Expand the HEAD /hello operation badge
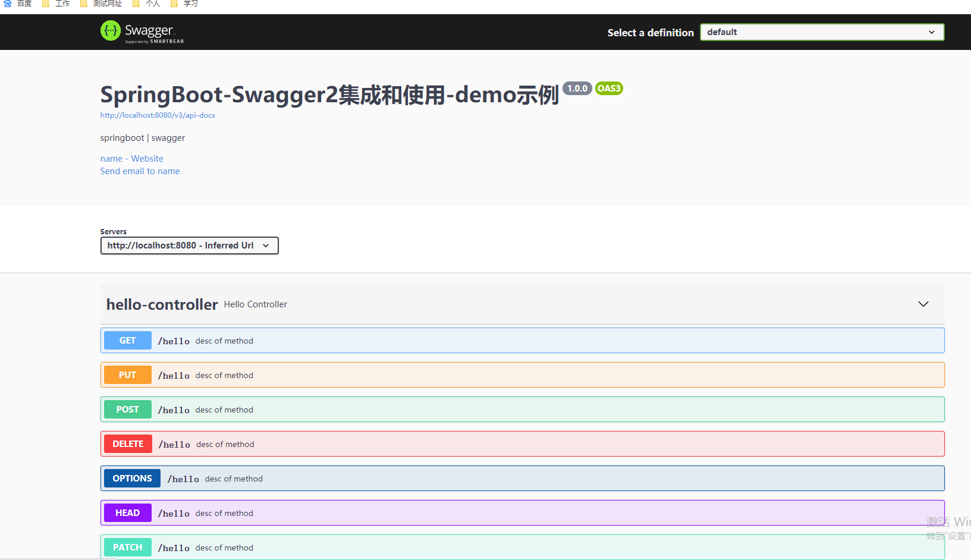Image resolution: width=971 pixels, height=560 pixels. [x=127, y=513]
